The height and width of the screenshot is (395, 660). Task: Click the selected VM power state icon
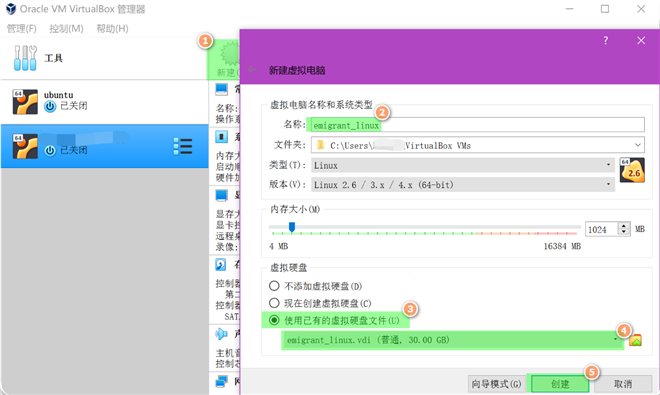[50, 150]
